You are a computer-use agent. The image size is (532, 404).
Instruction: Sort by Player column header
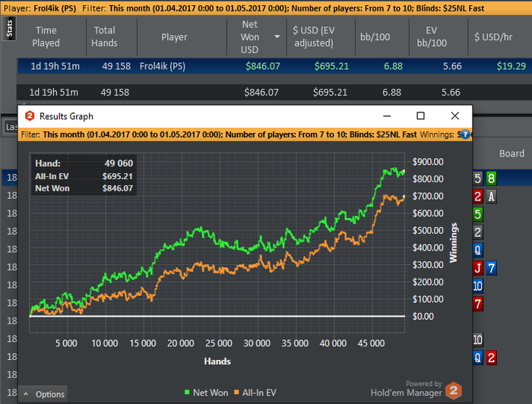click(x=174, y=36)
